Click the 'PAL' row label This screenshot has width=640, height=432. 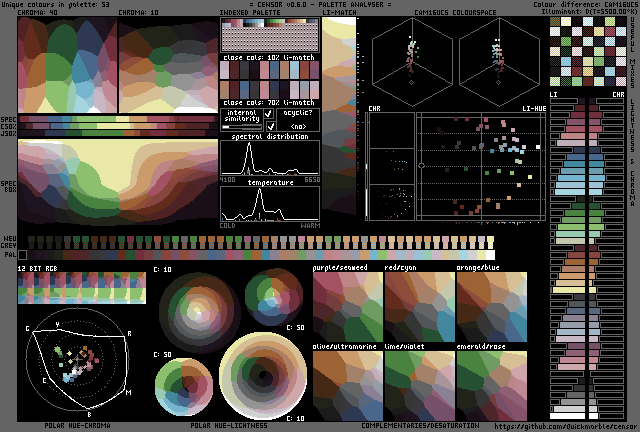10,254
